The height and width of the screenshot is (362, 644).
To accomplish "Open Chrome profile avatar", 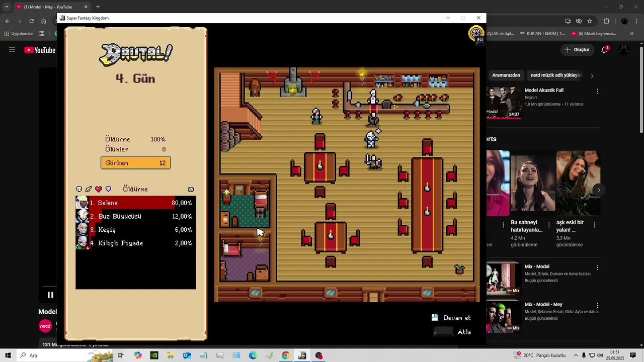I will coord(624,21).
